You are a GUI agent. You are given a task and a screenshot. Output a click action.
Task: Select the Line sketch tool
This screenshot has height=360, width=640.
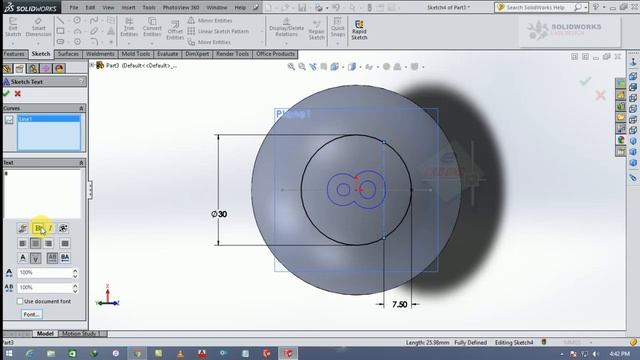60,20
